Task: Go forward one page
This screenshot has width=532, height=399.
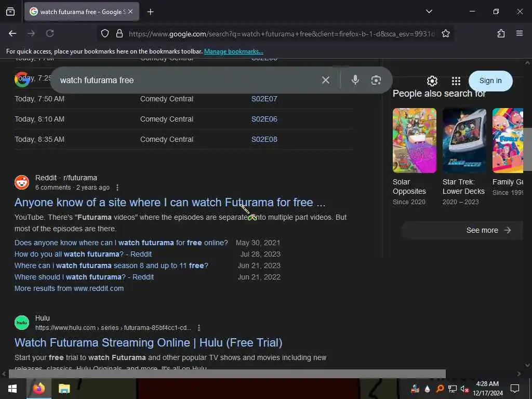Action: coord(31,33)
